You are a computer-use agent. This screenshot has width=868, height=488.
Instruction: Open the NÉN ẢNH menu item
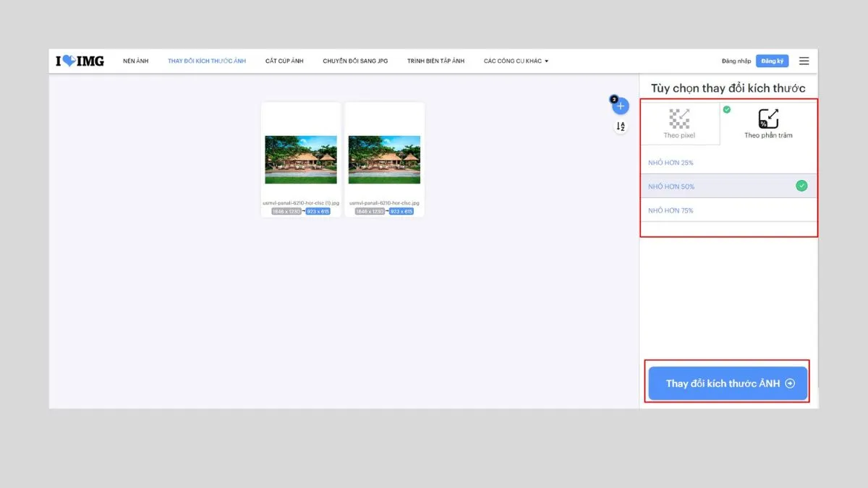(135, 61)
